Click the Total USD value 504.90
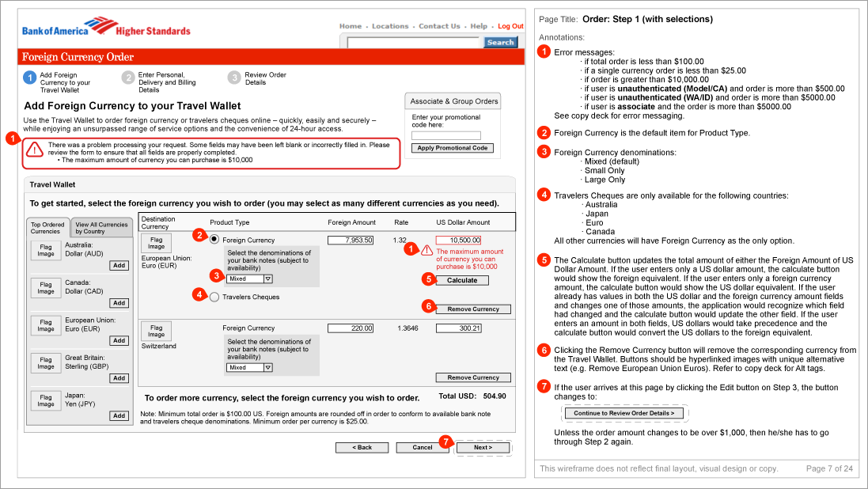Image resolution: width=868 pixels, height=489 pixels. [x=495, y=396]
